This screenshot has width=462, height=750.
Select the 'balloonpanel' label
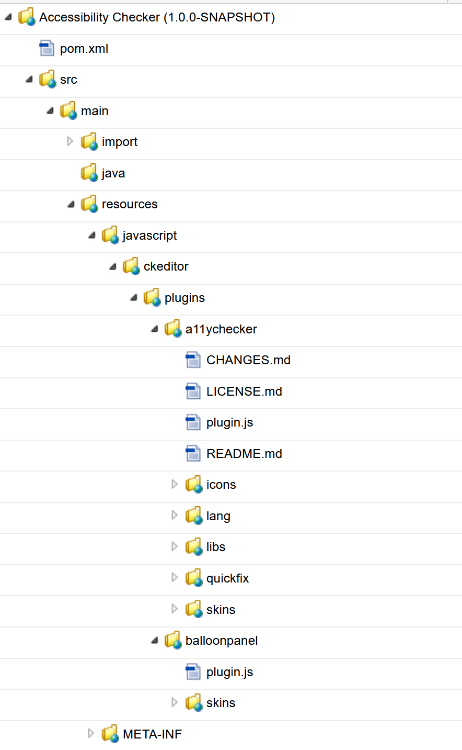point(221,641)
